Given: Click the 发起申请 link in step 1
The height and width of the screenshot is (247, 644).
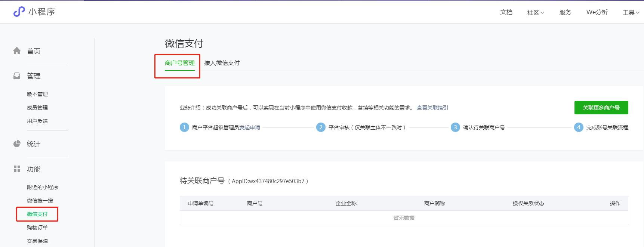Looking at the screenshot, I should coord(250,127).
